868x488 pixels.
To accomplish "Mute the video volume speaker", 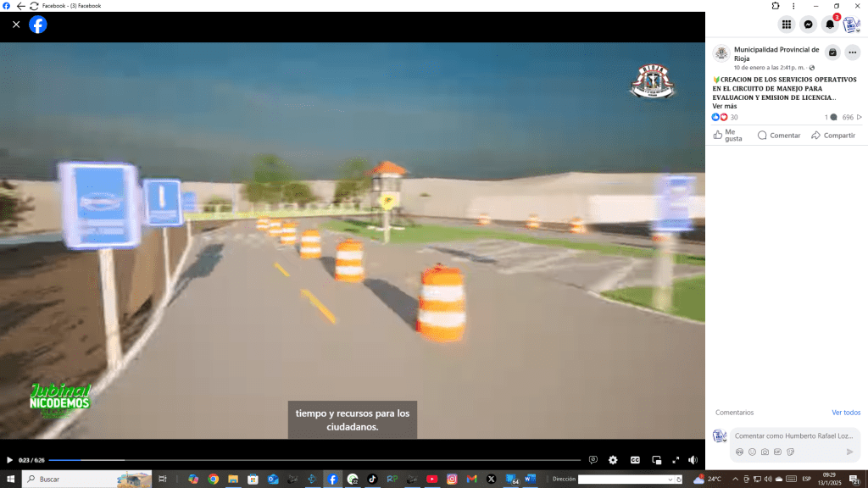I will [693, 460].
